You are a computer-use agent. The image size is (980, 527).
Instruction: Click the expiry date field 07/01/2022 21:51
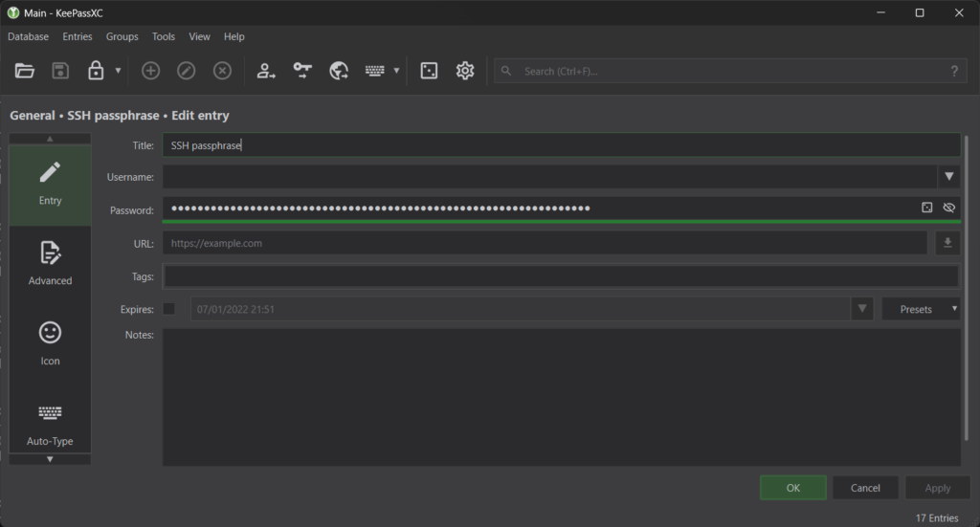pyautogui.click(x=520, y=309)
